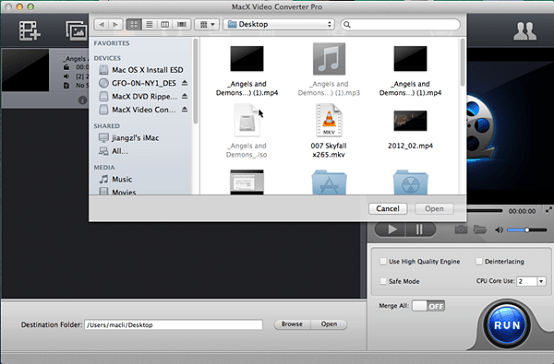Click the Add Photo slideshow icon
This screenshot has height=364, width=554.
pos(77,31)
